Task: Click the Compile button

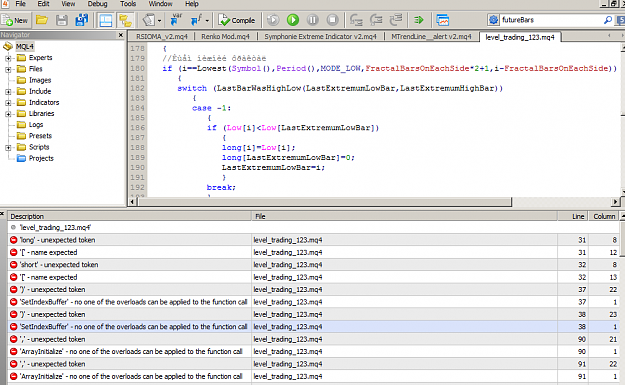Action: (237, 20)
